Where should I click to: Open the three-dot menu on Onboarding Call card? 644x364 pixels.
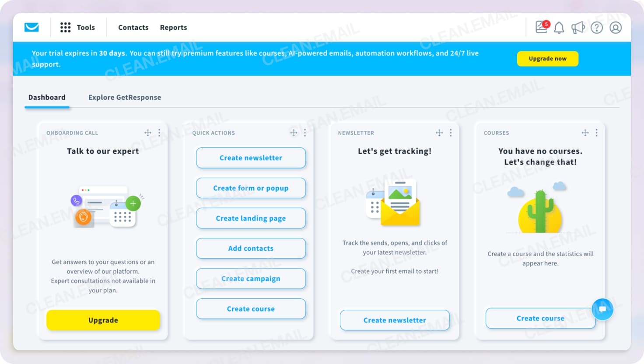(159, 133)
